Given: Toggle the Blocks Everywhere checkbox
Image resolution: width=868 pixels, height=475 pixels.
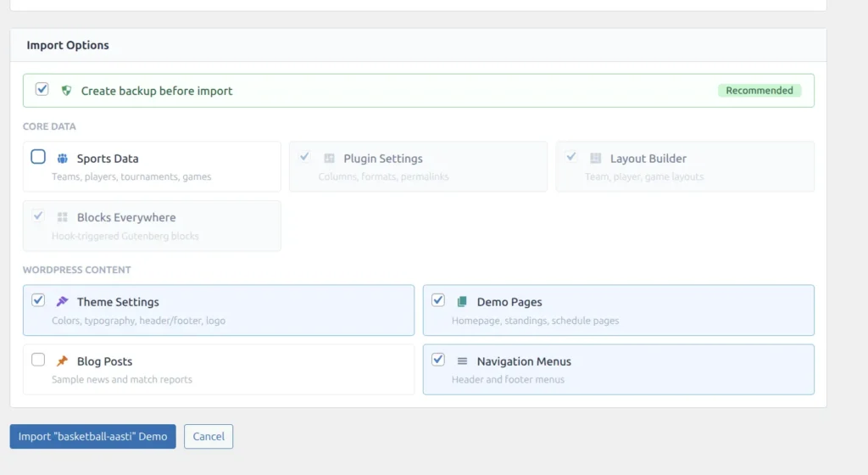Looking at the screenshot, I should click(38, 216).
